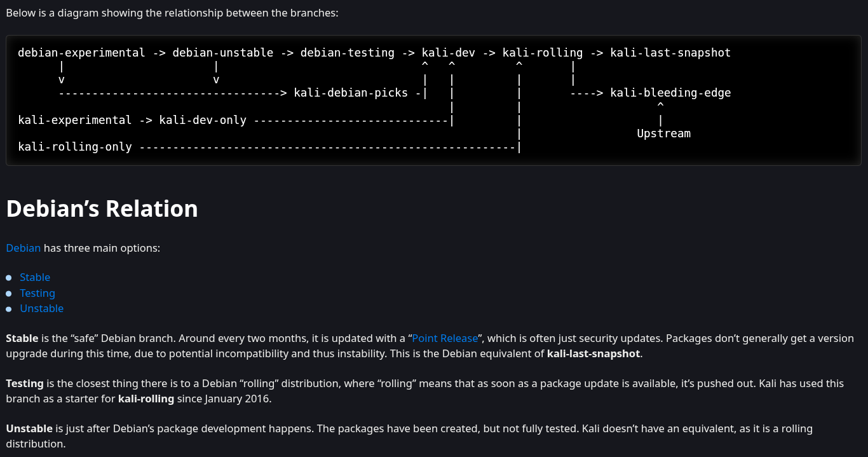Image resolution: width=868 pixels, height=457 pixels.
Task: Click bold word Unstable starting the last paragraph
Action: tap(29, 428)
